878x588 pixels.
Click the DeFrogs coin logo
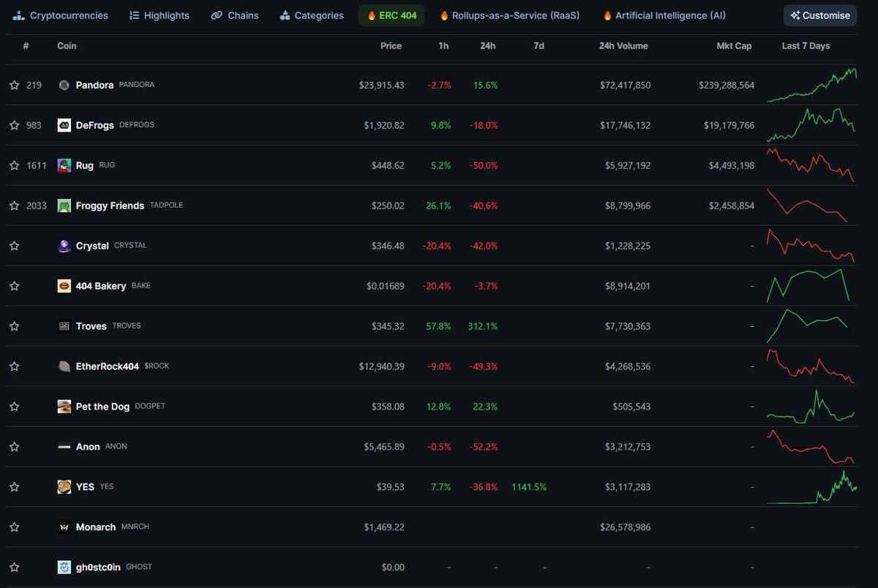(64, 125)
